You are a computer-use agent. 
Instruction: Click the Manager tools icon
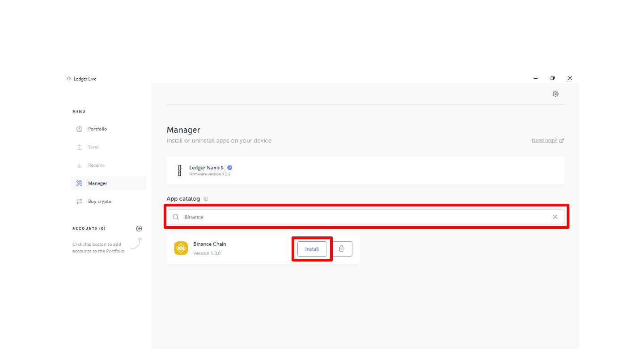pos(79,183)
